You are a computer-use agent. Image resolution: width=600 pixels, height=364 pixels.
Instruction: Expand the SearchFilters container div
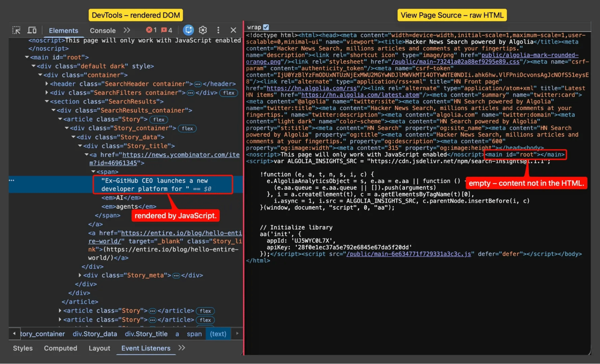click(47, 93)
